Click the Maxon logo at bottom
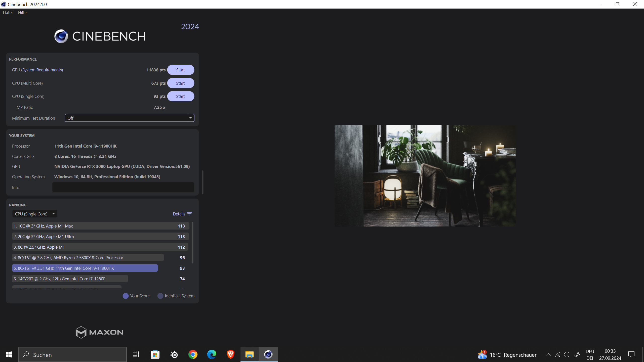 (99, 332)
